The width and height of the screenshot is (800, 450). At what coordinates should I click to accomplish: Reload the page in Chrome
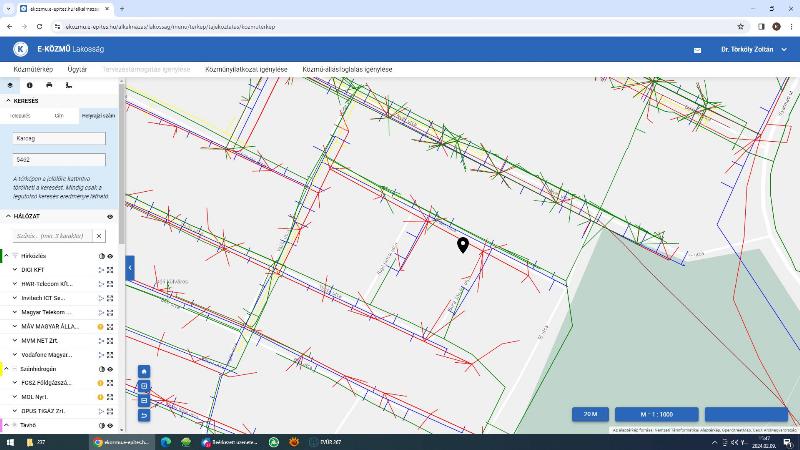tap(39, 27)
